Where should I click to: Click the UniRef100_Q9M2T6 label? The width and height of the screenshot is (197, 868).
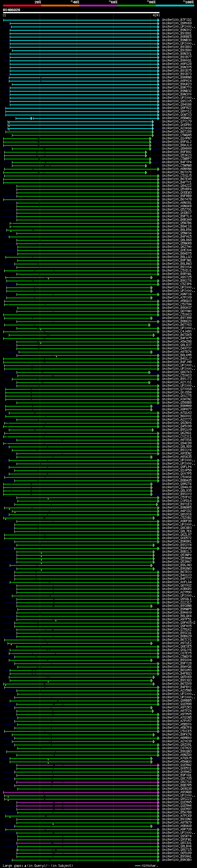[x=177, y=484]
